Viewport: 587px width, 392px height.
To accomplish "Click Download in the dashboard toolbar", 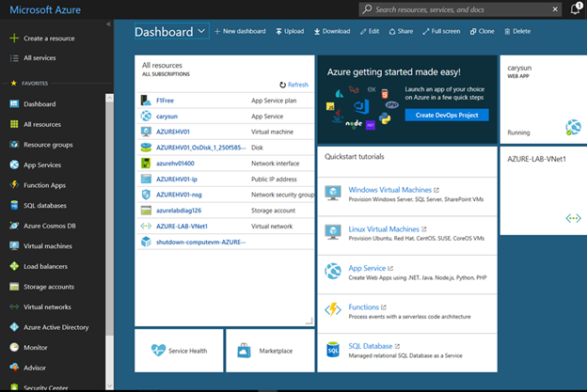I will tap(332, 31).
